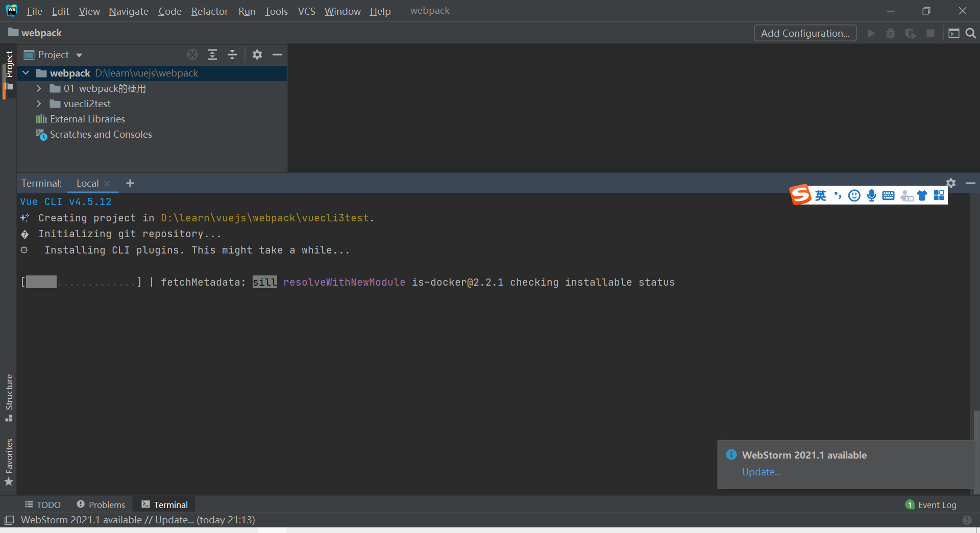Click Run with Coverage icon

click(911, 33)
